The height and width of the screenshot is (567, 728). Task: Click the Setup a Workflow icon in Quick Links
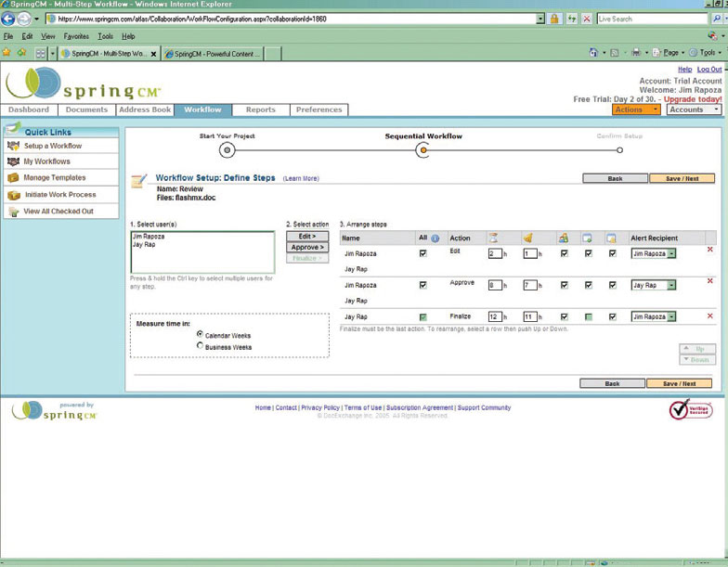(x=14, y=146)
